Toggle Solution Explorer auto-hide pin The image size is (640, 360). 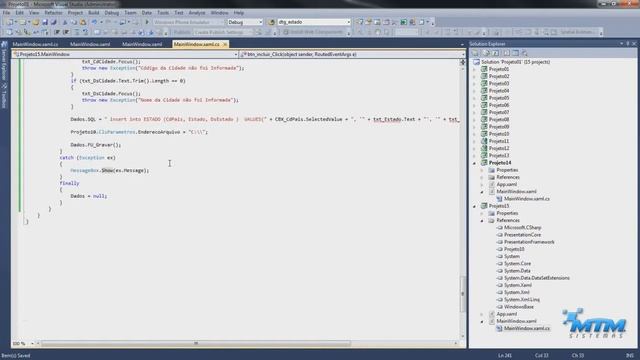coord(628,43)
